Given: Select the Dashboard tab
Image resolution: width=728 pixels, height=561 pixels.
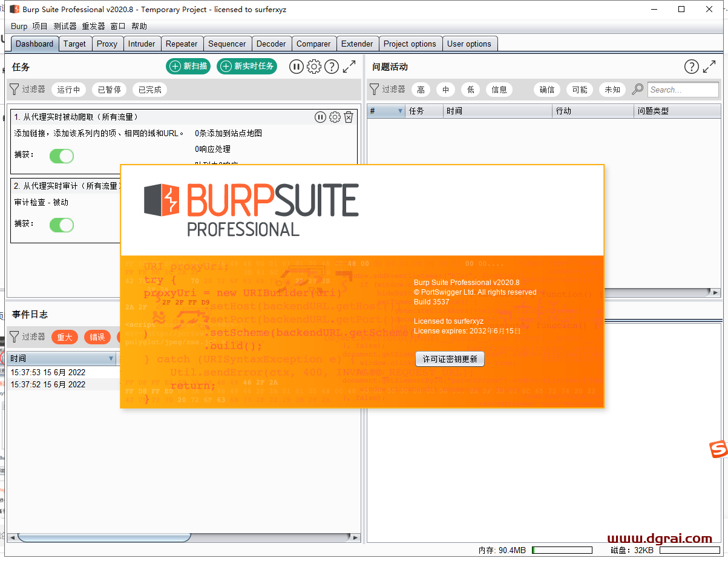Looking at the screenshot, I should (x=34, y=44).
